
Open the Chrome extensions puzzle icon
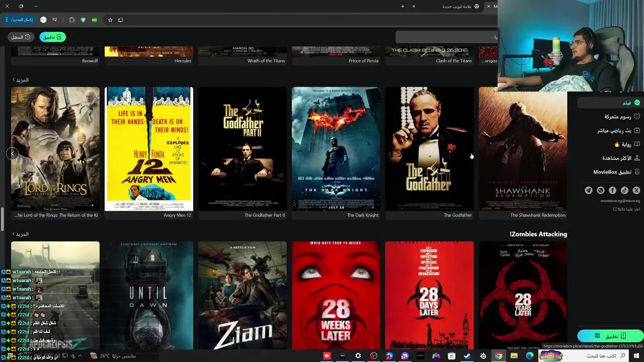pyautogui.click(x=72, y=20)
